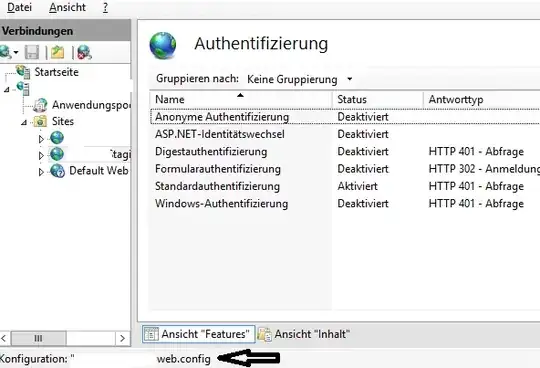Expand the site ending in 'tagi'
540x368 pixels.
(x=41, y=155)
